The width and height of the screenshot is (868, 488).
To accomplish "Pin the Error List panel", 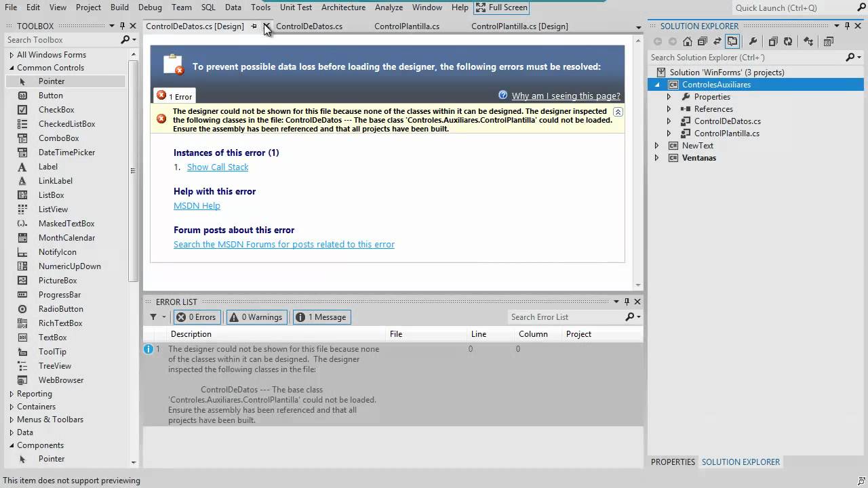I will coord(627,302).
